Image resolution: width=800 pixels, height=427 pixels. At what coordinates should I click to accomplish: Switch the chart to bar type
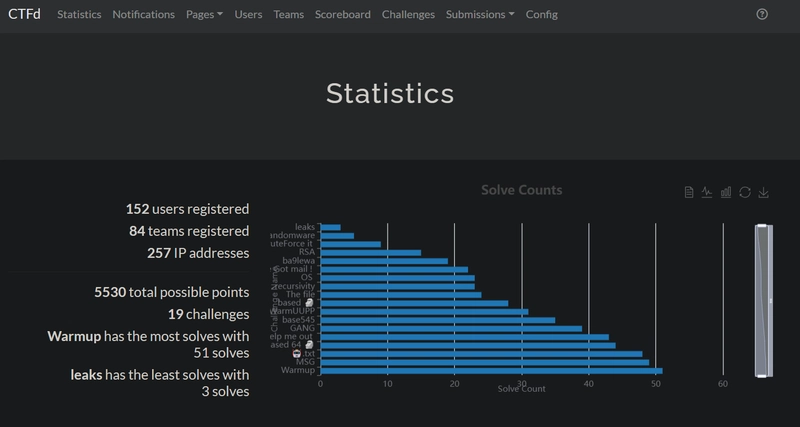[726, 192]
